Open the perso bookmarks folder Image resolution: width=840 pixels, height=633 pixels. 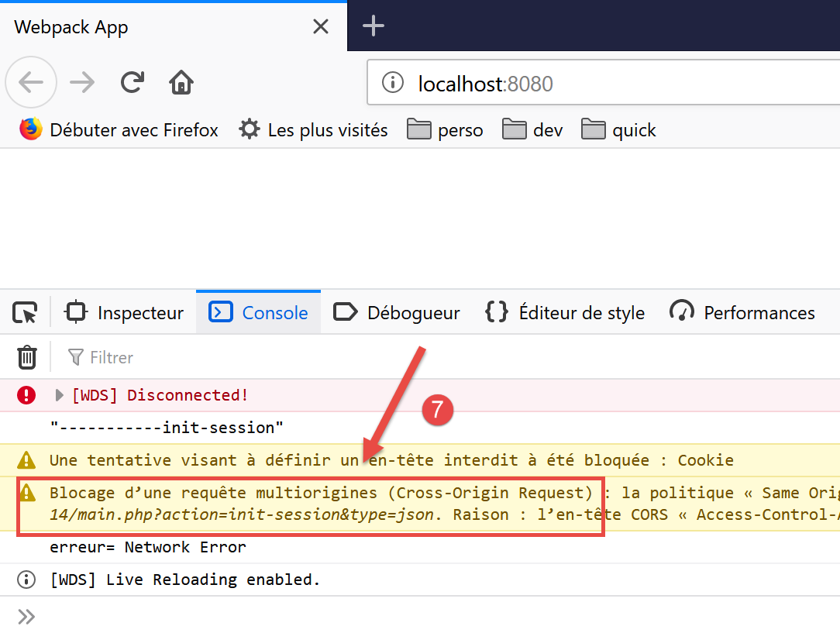(x=446, y=130)
